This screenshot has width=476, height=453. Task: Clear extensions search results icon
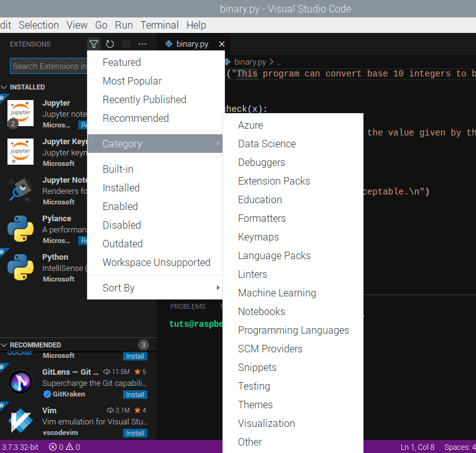(126, 44)
